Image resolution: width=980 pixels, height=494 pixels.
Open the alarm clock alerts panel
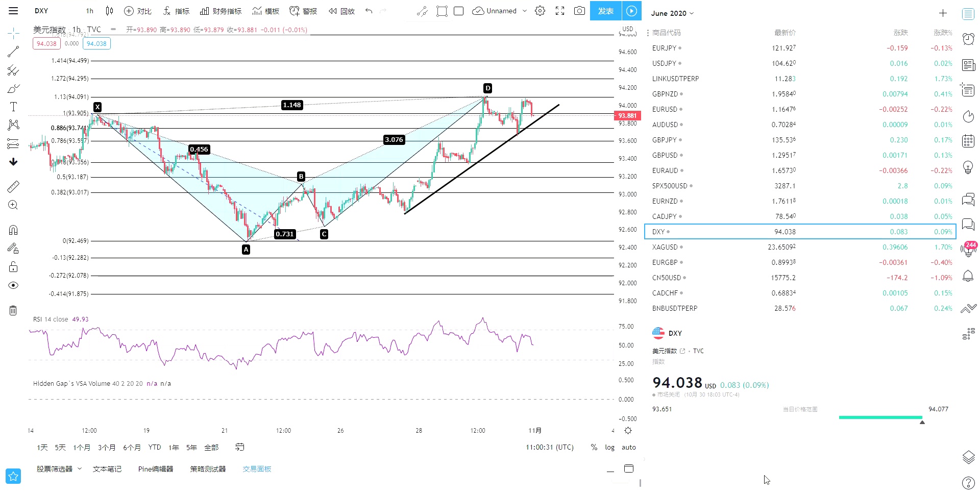click(x=968, y=39)
